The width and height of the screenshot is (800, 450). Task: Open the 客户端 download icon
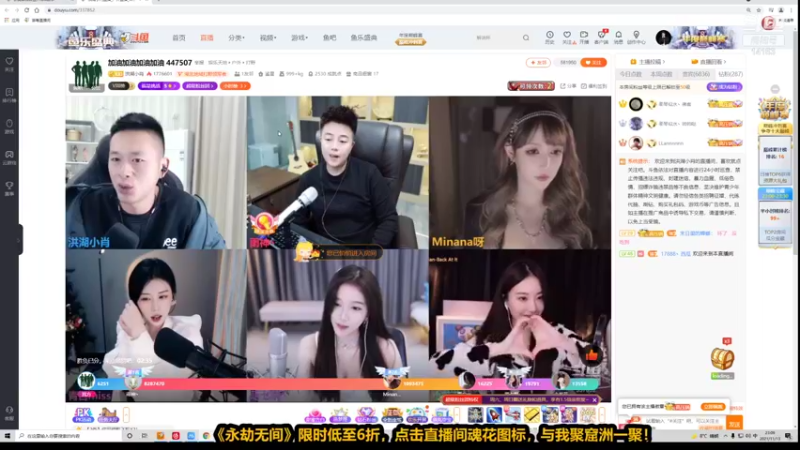602,37
